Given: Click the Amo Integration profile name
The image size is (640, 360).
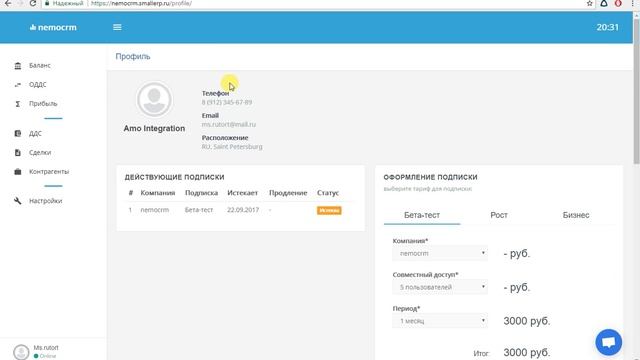Looking at the screenshot, I should click(x=154, y=129).
